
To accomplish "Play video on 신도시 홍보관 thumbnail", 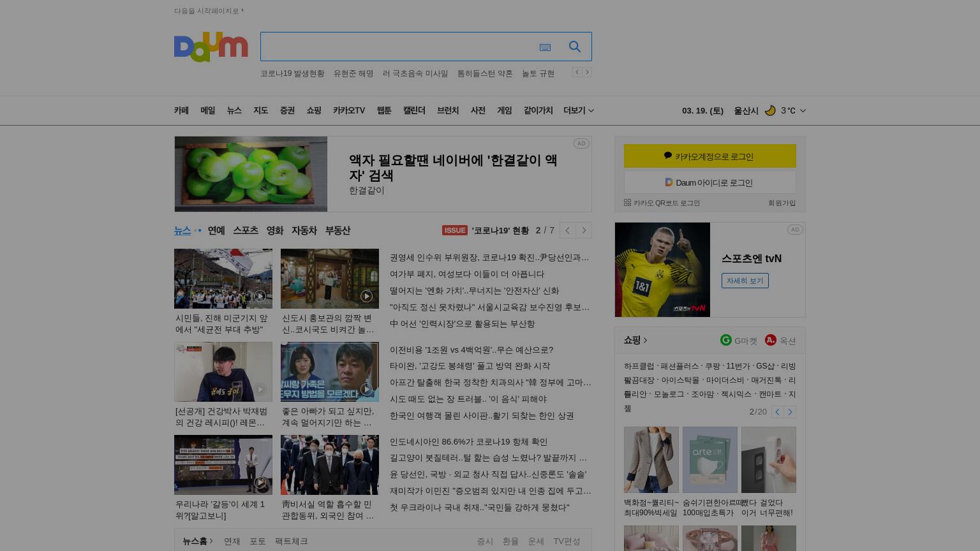I will [x=366, y=296].
